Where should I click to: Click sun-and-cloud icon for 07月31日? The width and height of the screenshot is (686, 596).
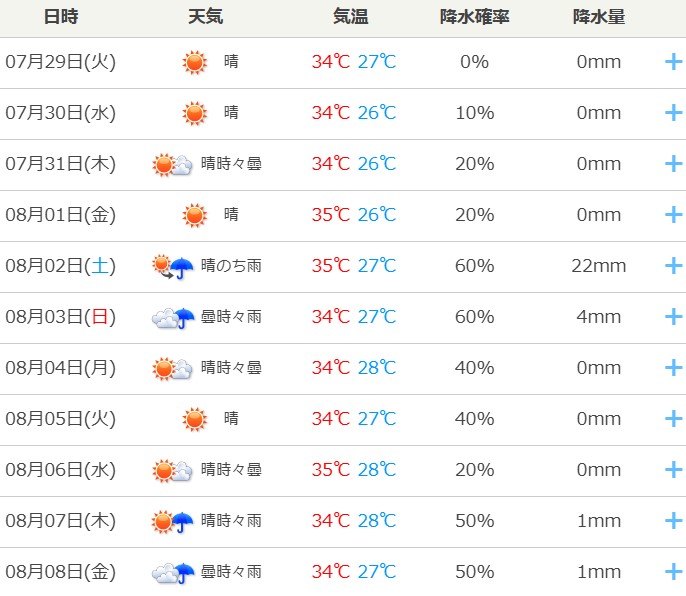(172, 165)
